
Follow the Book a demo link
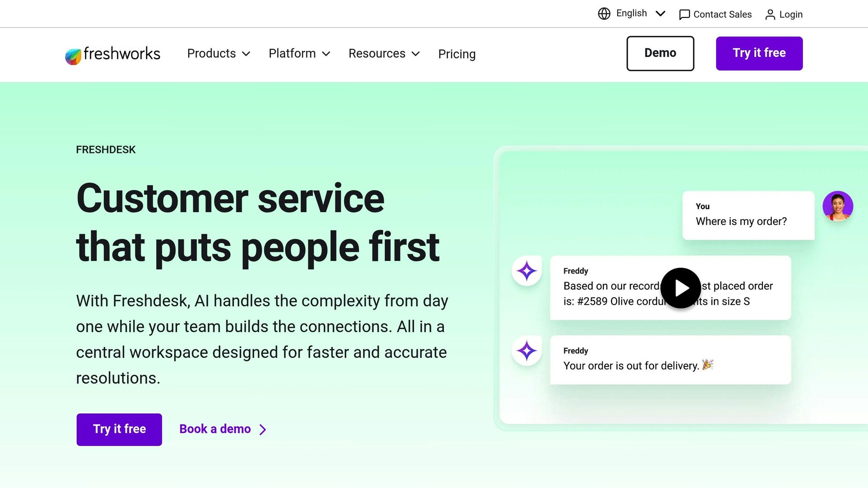(x=215, y=429)
